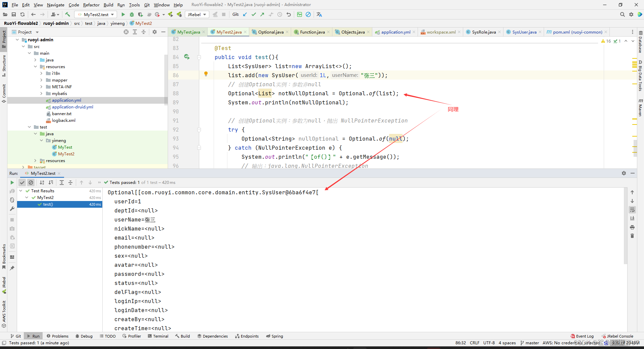Click UTF-8 encoding in status bar

tap(489, 343)
